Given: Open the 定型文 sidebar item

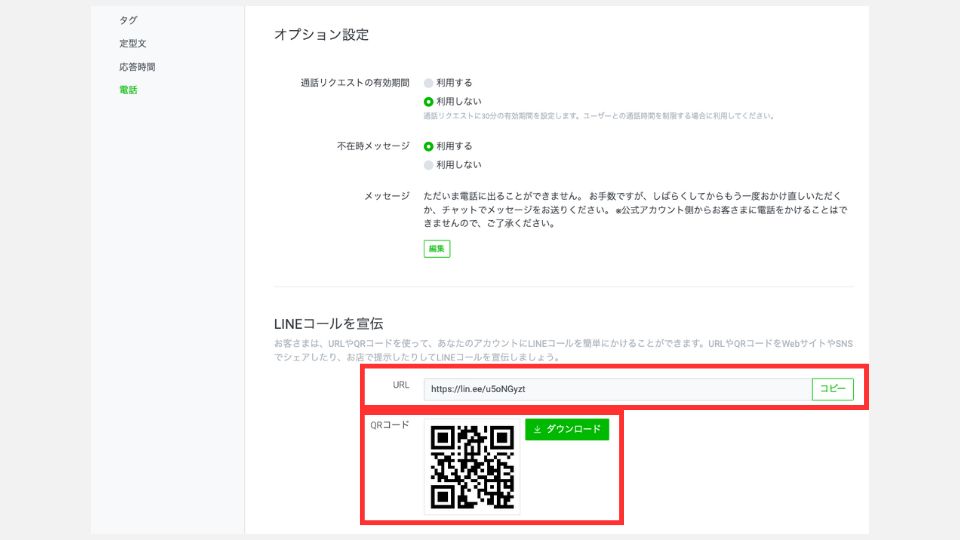Looking at the screenshot, I should tap(132, 43).
